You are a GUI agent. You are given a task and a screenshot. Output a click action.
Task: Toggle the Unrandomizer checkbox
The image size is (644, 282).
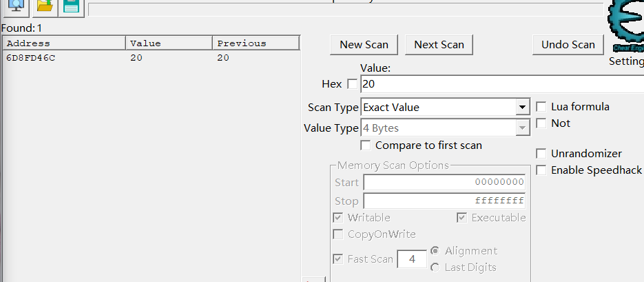541,154
